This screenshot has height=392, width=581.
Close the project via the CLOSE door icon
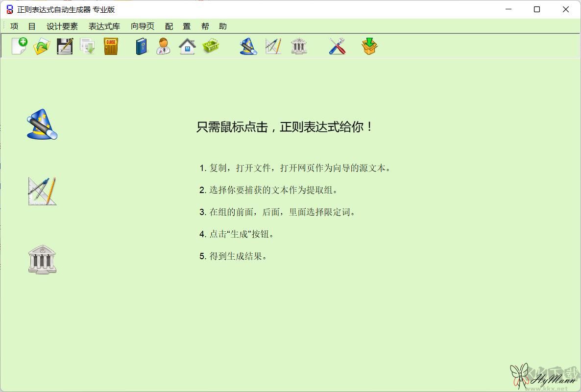click(111, 46)
